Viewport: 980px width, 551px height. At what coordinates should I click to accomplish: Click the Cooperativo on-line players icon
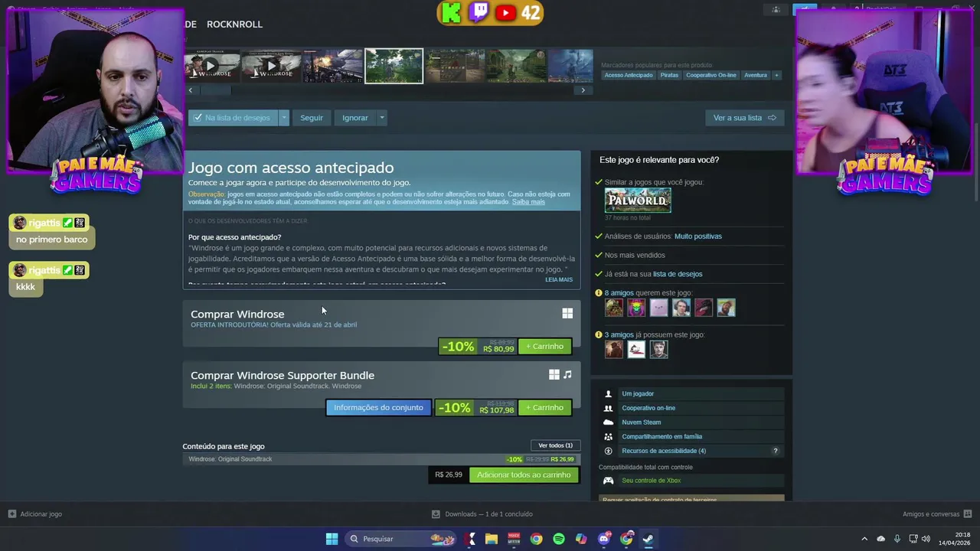coord(609,408)
